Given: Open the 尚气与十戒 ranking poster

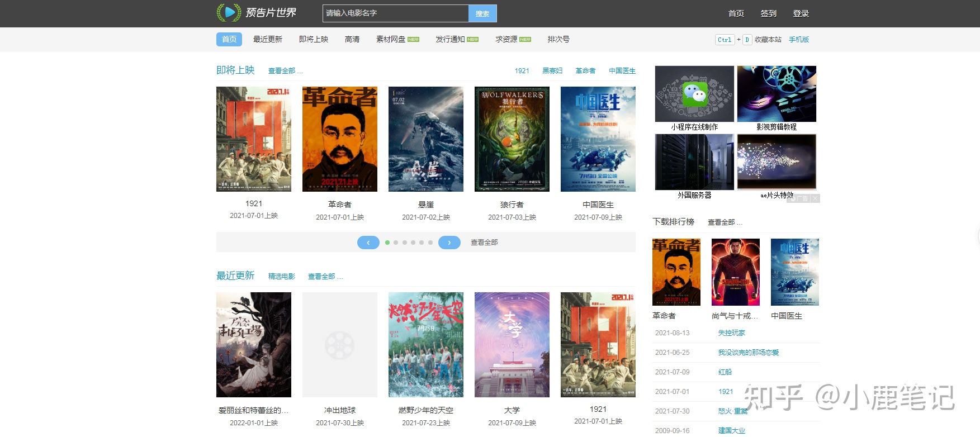Looking at the screenshot, I should tap(736, 272).
